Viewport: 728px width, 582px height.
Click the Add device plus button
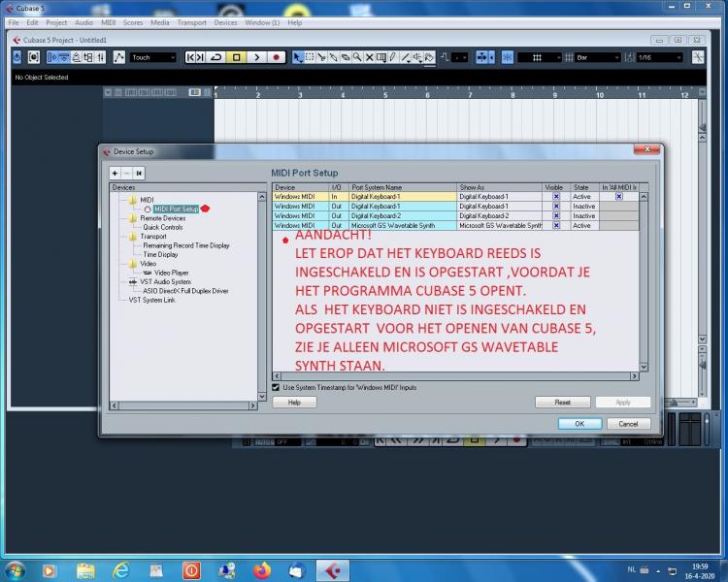[116, 173]
